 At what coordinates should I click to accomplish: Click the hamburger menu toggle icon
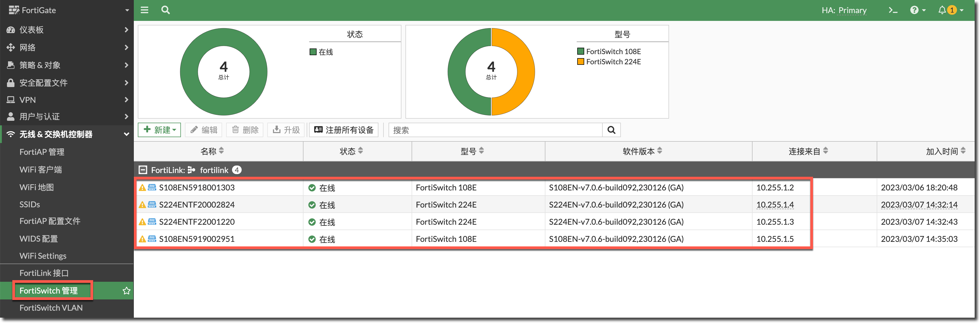(145, 10)
